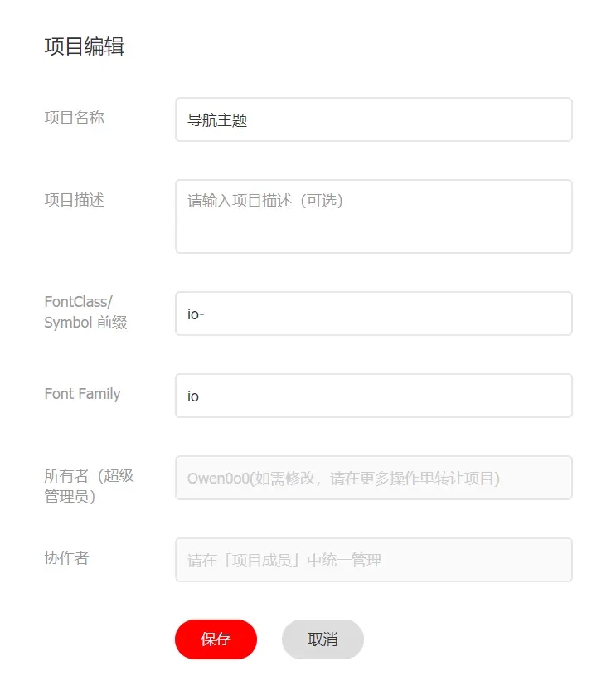The image size is (616, 700).
Task: Click the 所有者（超级管理员）label
Action: (x=89, y=486)
